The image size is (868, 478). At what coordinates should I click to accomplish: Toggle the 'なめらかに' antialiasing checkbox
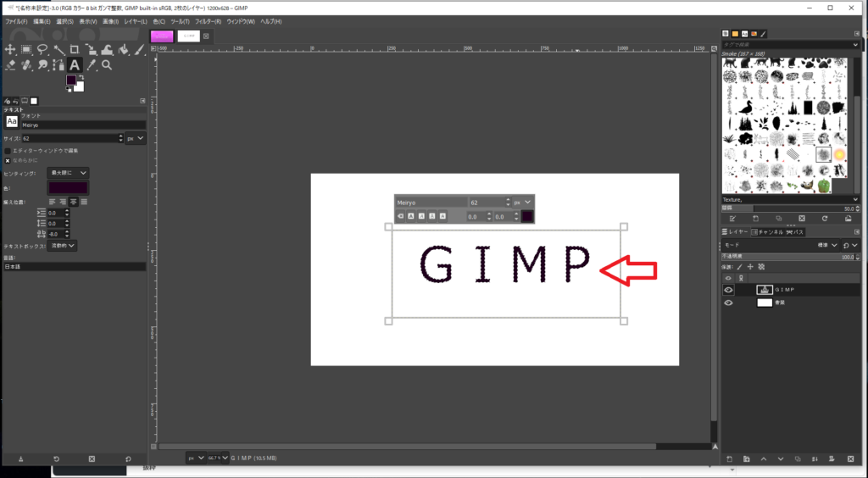(x=8, y=159)
